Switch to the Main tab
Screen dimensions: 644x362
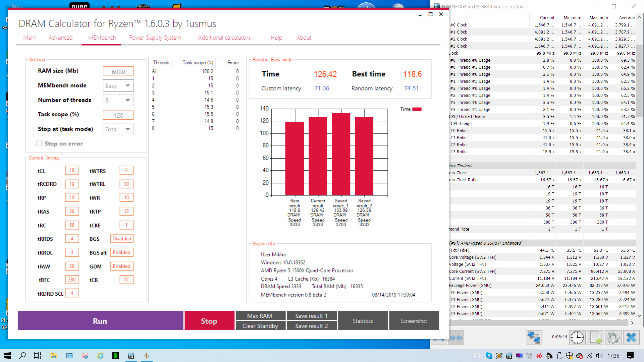29,38
